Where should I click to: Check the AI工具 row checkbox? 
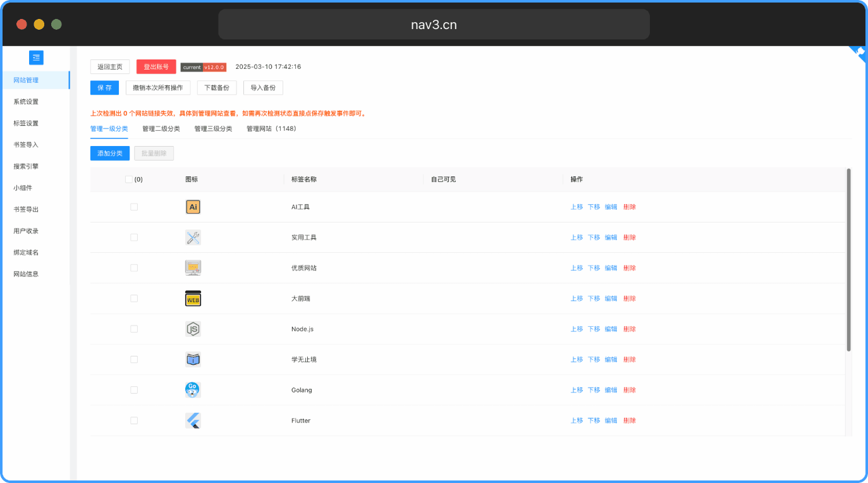click(134, 207)
